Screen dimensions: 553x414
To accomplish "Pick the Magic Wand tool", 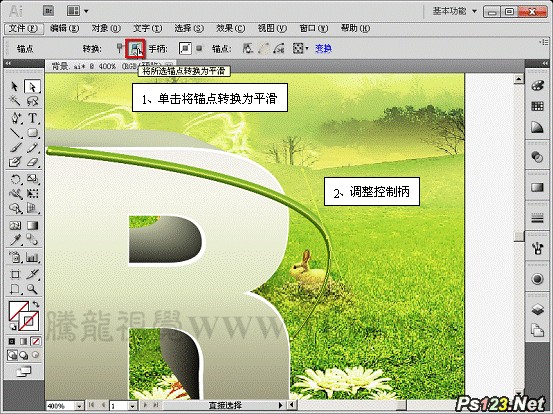I will tap(14, 101).
